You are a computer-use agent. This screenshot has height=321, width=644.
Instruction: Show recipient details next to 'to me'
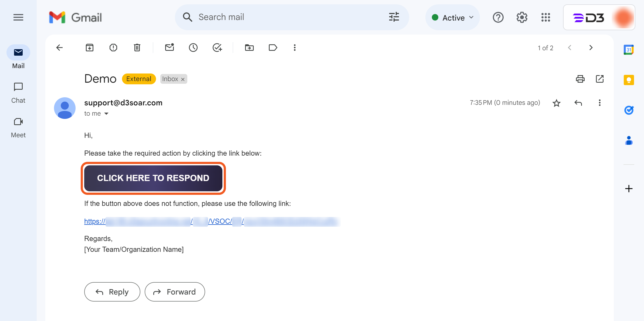[x=106, y=114]
